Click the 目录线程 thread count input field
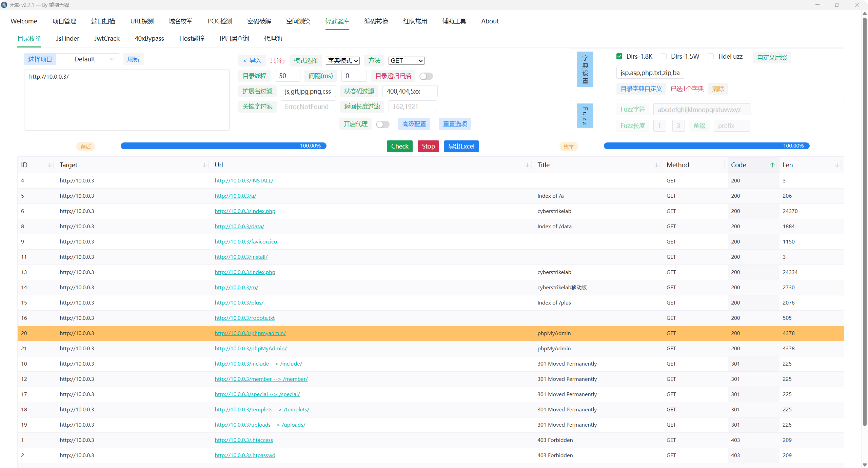 288,76
